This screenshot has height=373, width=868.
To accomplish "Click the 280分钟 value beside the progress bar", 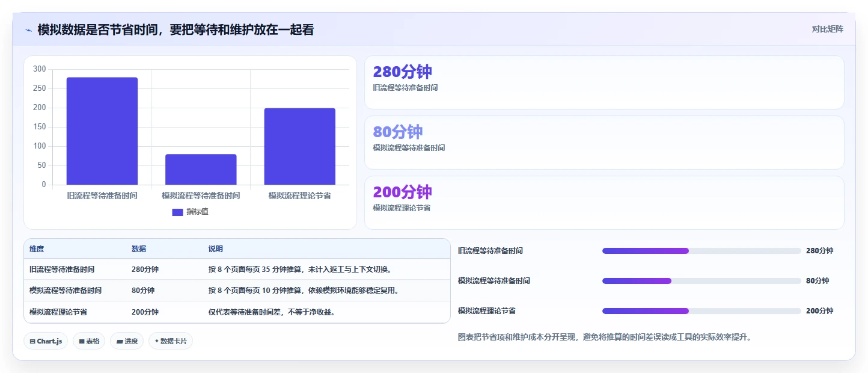I will 820,251.
